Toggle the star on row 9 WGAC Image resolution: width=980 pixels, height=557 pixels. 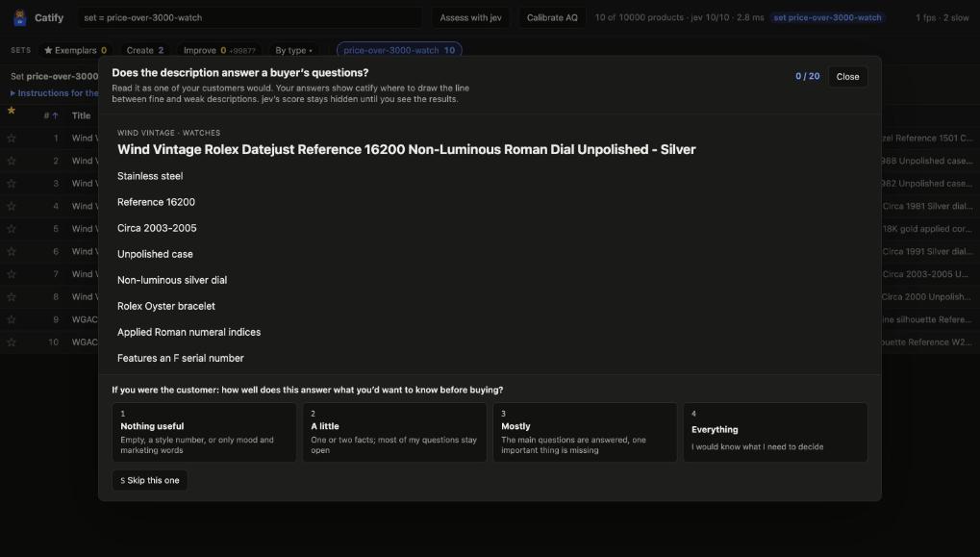[12, 319]
